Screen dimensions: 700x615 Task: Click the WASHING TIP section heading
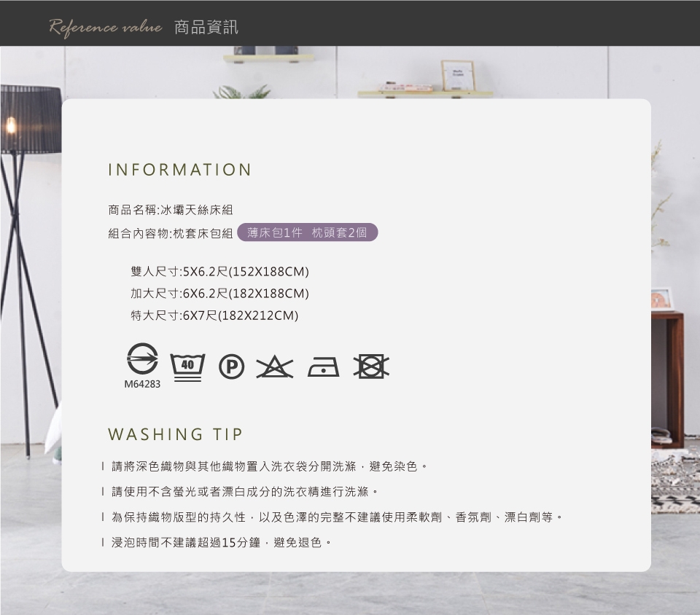(175, 435)
